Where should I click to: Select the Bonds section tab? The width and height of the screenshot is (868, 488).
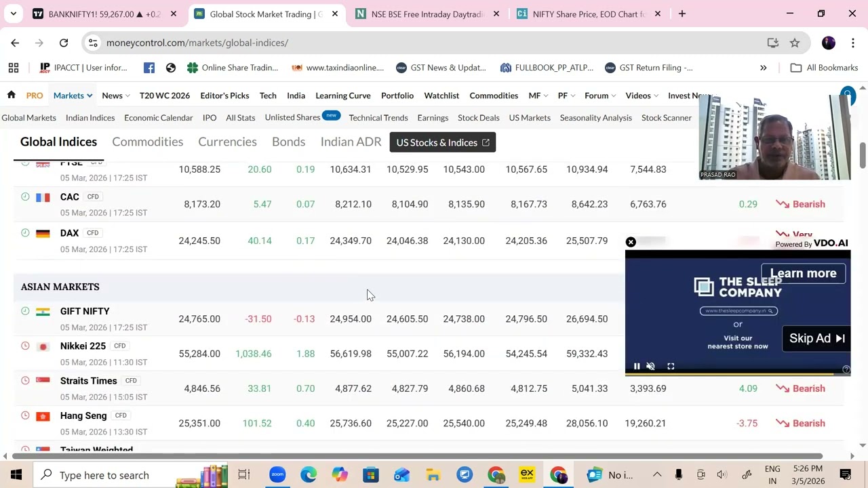click(x=288, y=142)
